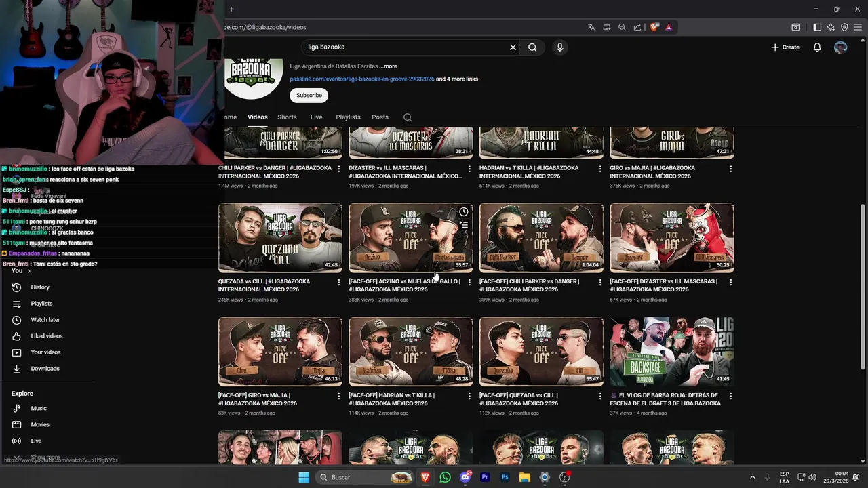868x488 pixels.
Task: Subscribe to the Liga Bazooka channel
Action: pos(309,96)
